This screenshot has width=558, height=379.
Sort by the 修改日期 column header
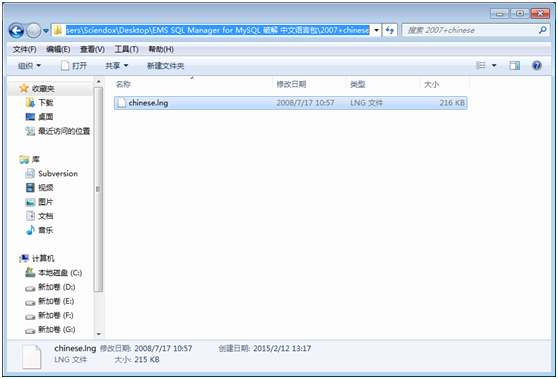pos(291,84)
